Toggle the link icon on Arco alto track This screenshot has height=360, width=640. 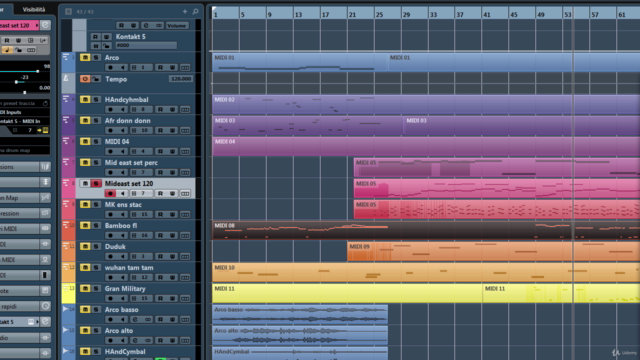click(148, 340)
